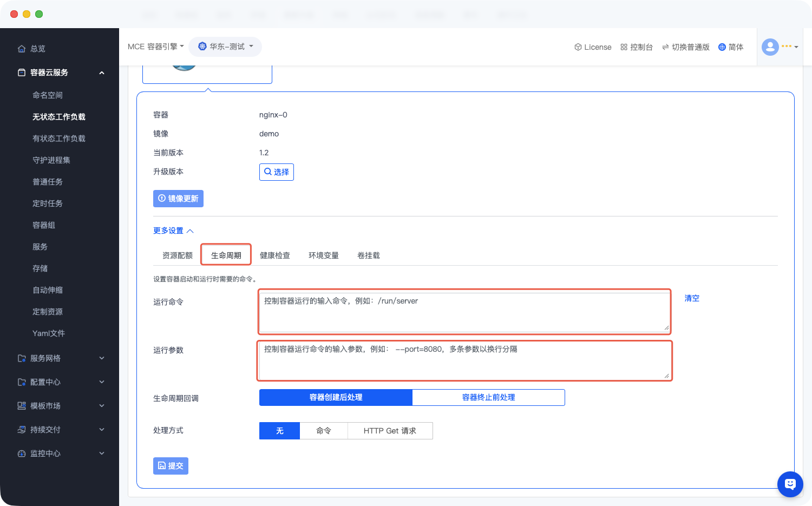Click the 镜像更新 button
The image size is (812, 506).
click(178, 199)
